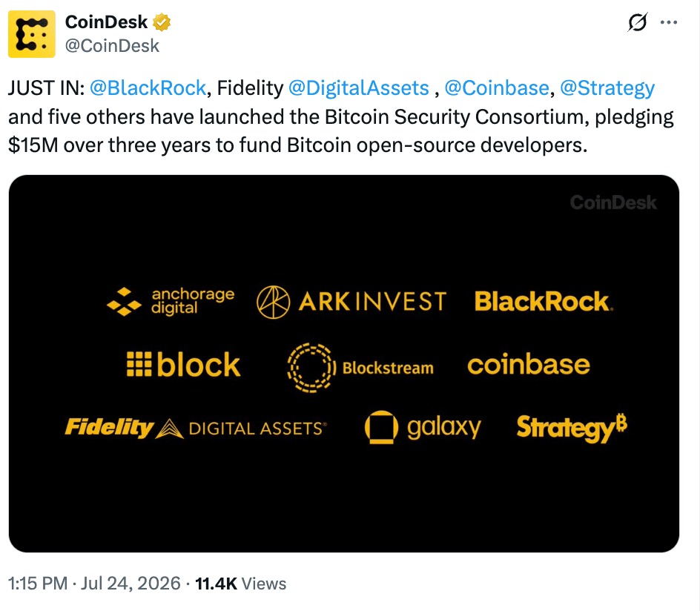Click the Block grid logo
Image resolution: width=700 pixels, height=611 pixels.
(139, 364)
